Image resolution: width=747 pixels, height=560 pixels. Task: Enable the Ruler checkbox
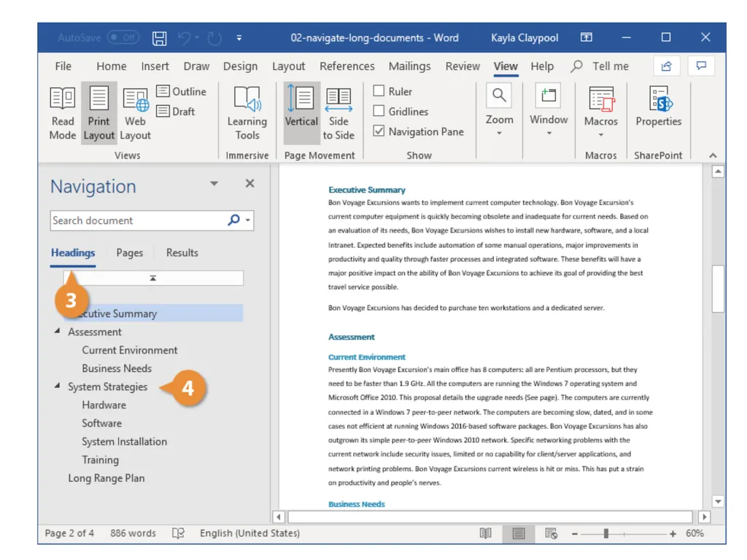tap(379, 90)
